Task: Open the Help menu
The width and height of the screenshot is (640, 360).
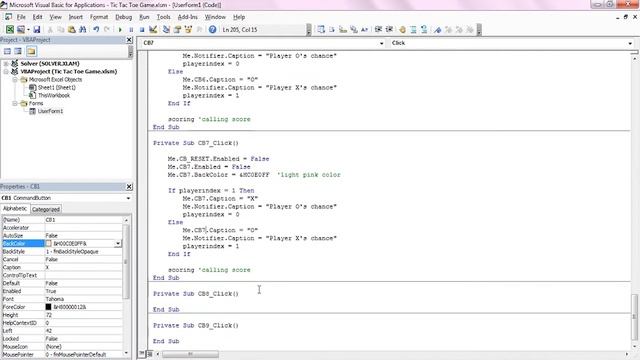Action: pyautogui.click(x=239, y=17)
